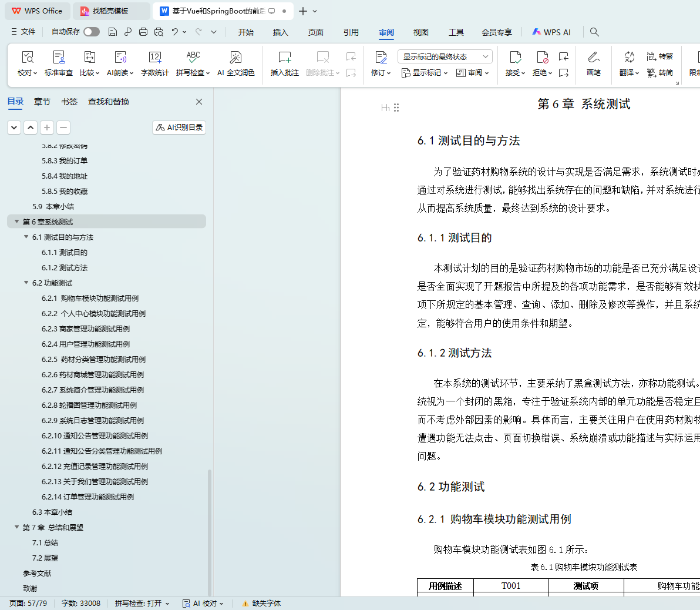Open the 查找和替换 panel tab
Screen dimensions: 700x610
coord(109,102)
